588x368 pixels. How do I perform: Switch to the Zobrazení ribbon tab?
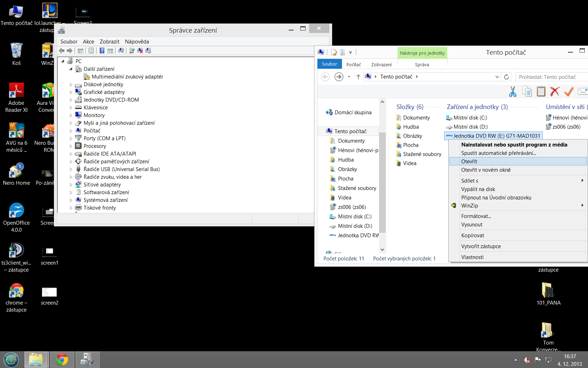coord(381,64)
